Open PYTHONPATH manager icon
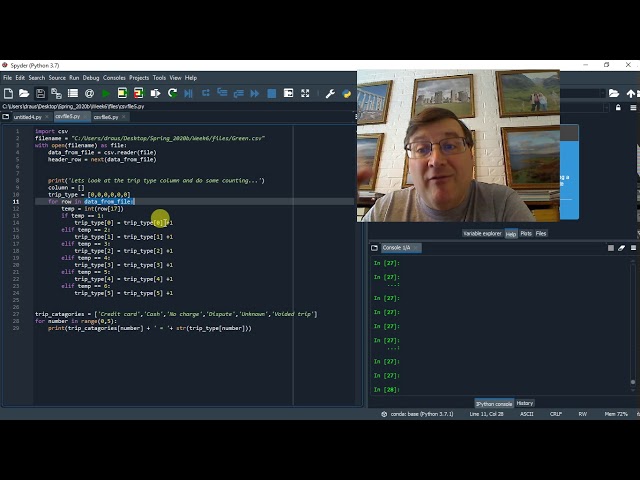This screenshot has height=480, width=640. click(x=347, y=93)
